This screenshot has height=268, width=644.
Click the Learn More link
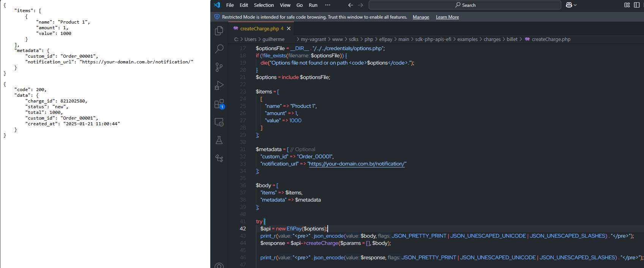[x=447, y=17]
